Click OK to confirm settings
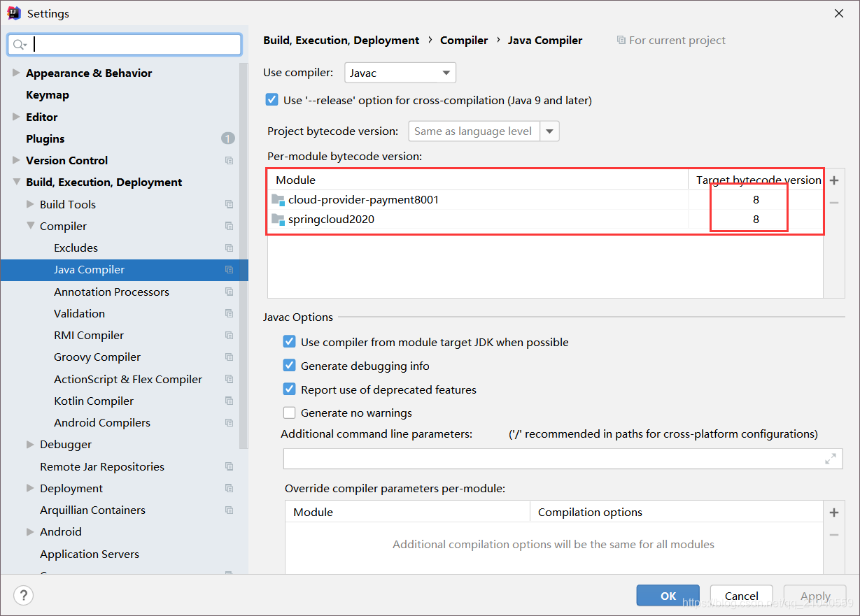 [x=668, y=596]
